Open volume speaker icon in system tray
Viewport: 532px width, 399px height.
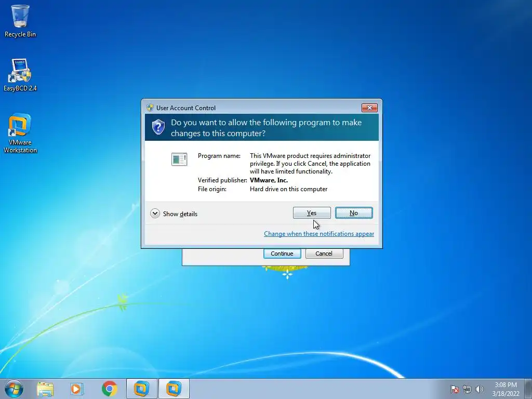click(x=479, y=389)
